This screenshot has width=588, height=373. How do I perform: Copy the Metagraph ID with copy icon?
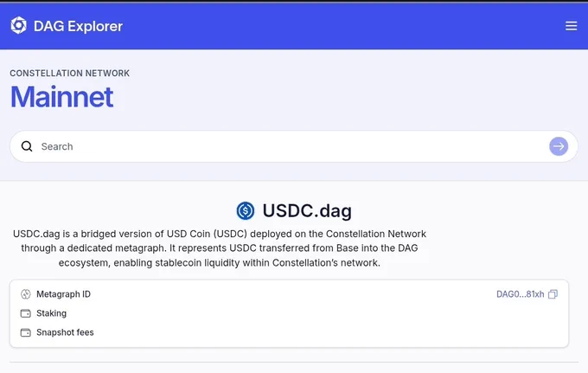(x=553, y=294)
